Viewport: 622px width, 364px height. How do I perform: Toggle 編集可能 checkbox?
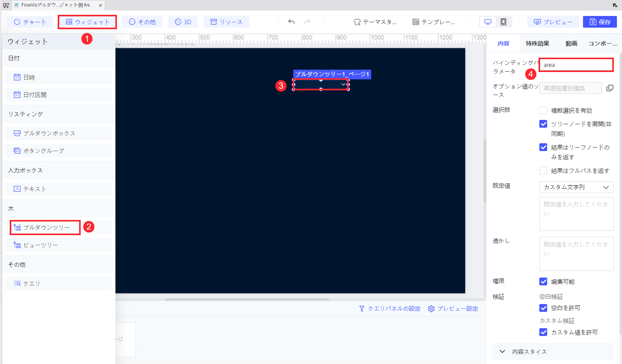coord(543,281)
